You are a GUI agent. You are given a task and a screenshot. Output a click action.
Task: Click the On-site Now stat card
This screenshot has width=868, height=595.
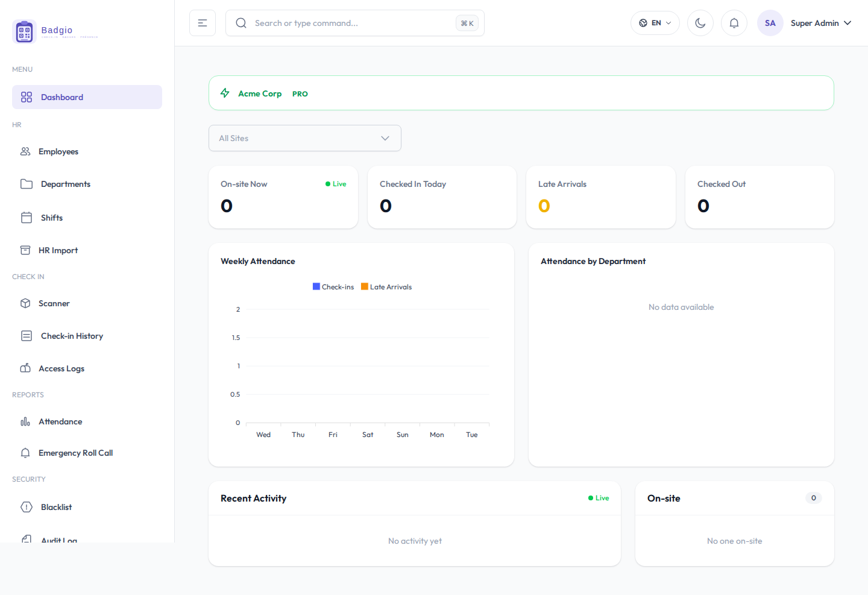pos(283,197)
